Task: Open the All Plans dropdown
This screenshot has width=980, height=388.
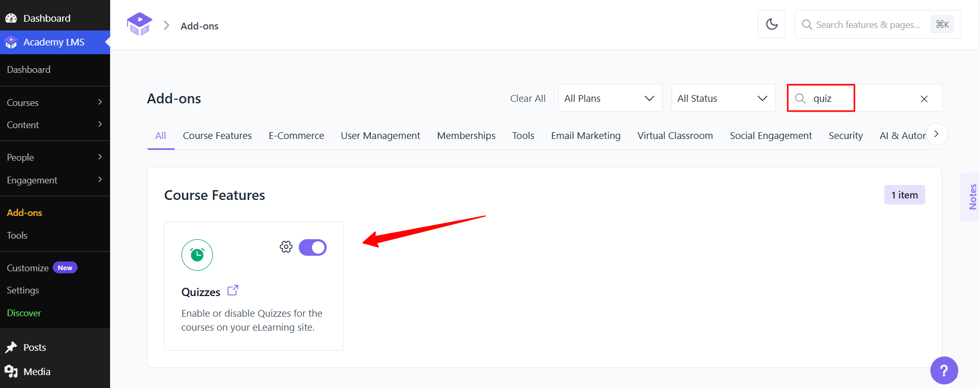Action: pos(610,98)
